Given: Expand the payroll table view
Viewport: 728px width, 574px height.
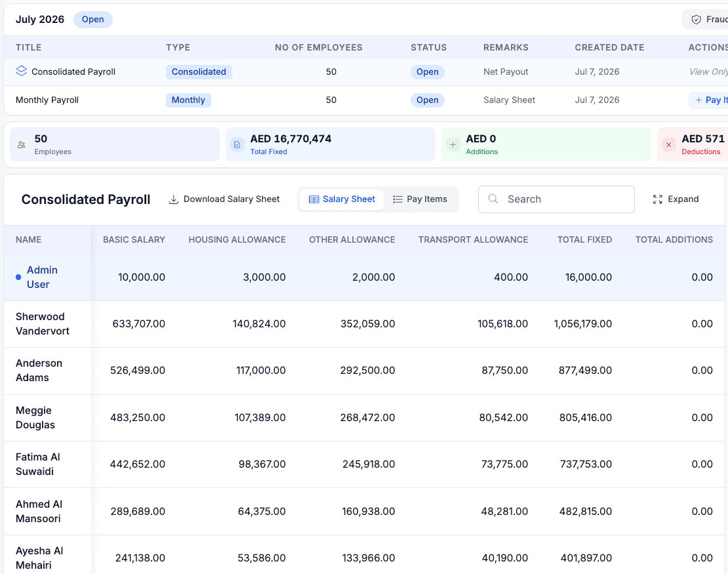Looking at the screenshot, I should pos(676,199).
